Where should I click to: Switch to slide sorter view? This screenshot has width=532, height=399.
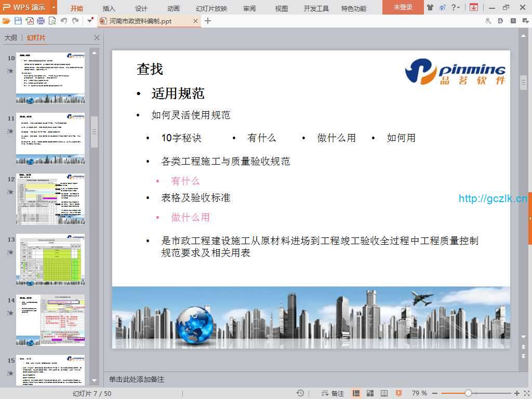370,393
